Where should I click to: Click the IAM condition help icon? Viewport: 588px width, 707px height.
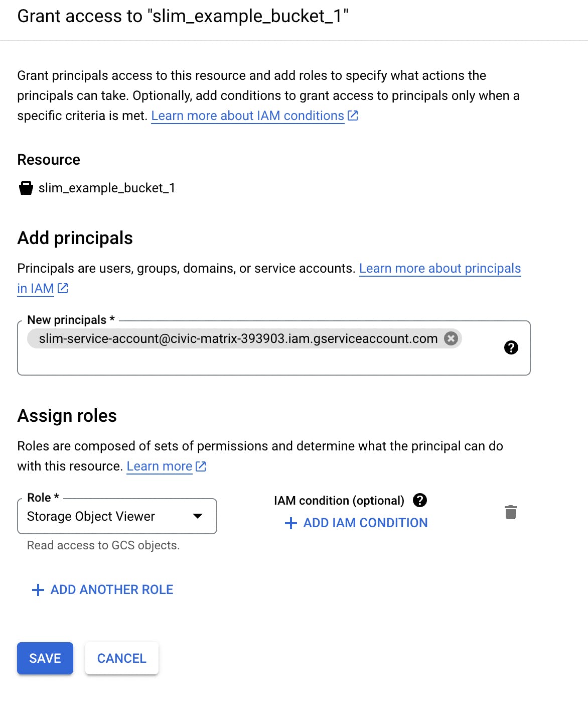point(419,500)
